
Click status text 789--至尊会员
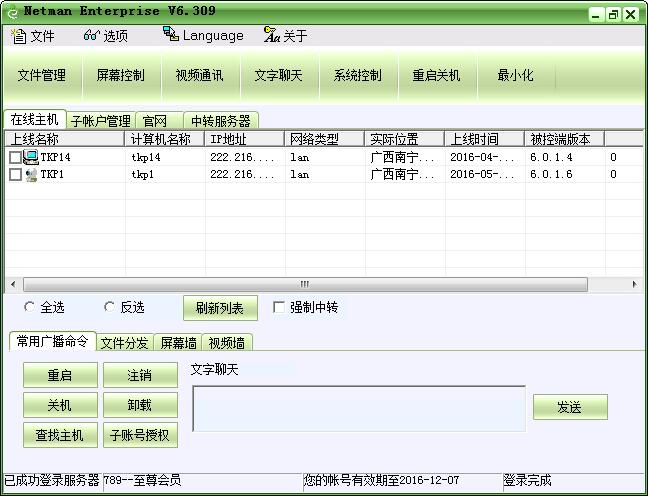click(142, 480)
